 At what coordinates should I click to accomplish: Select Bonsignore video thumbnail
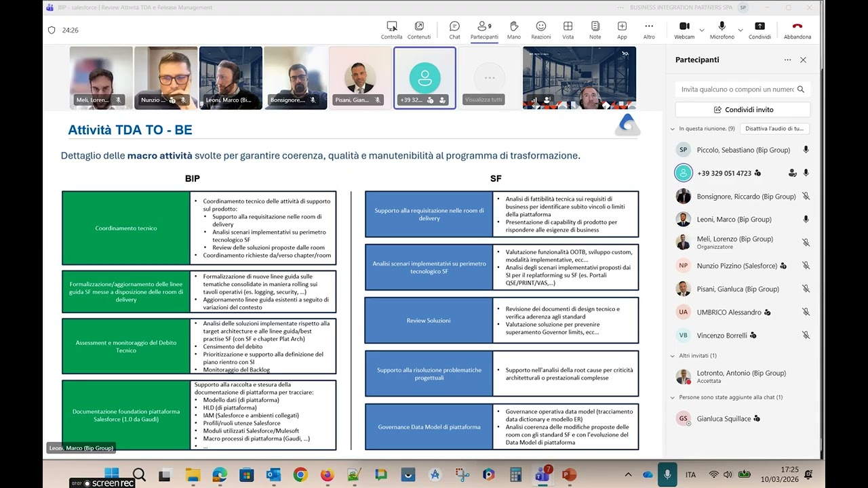(295, 78)
